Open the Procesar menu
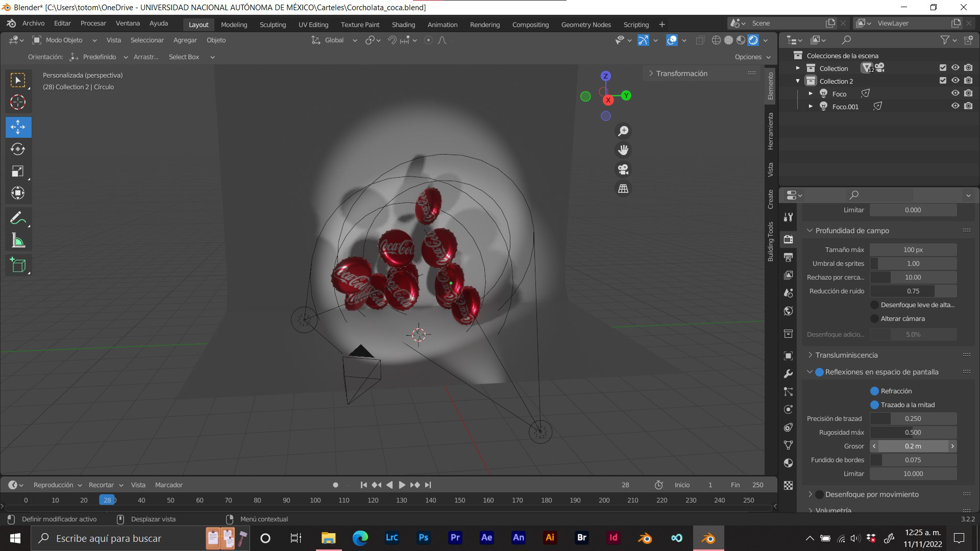 [x=93, y=23]
